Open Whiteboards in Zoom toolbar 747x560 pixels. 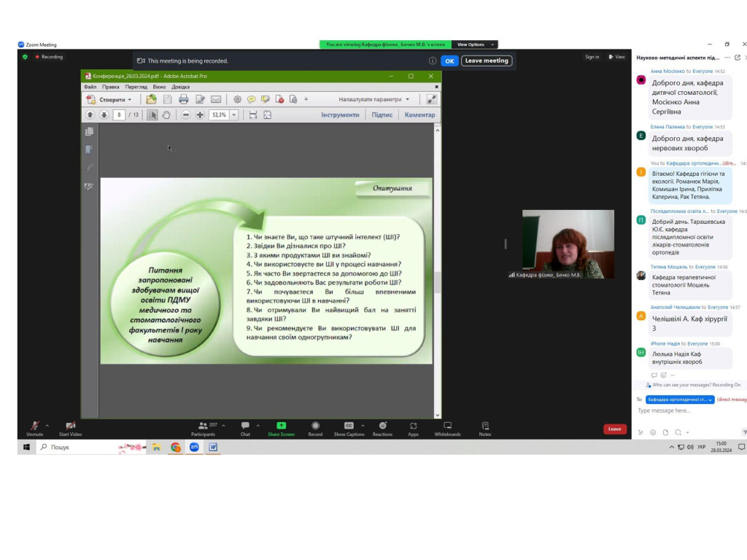pos(447,429)
